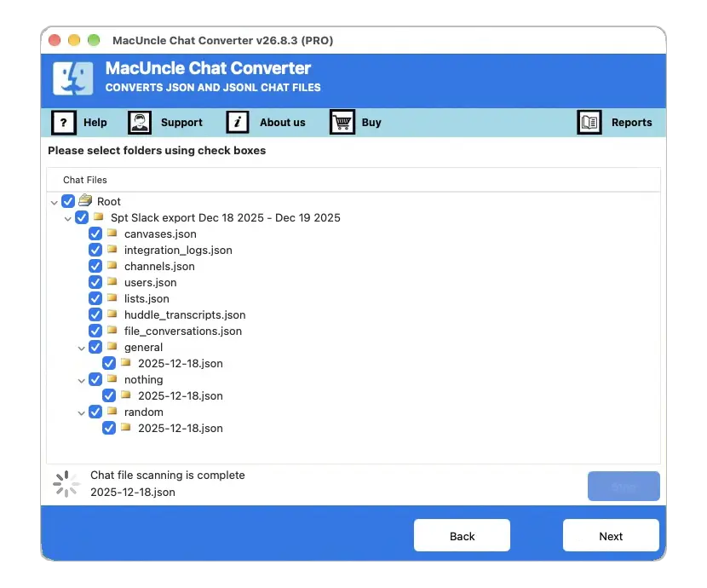Click folder icon beside users.json
The image size is (707, 588).
pos(112,282)
